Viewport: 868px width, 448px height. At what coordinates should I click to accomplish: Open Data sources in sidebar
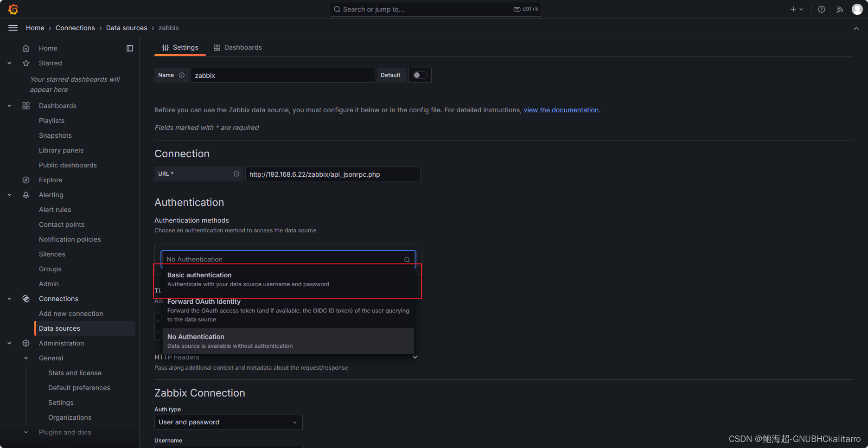point(85,328)
